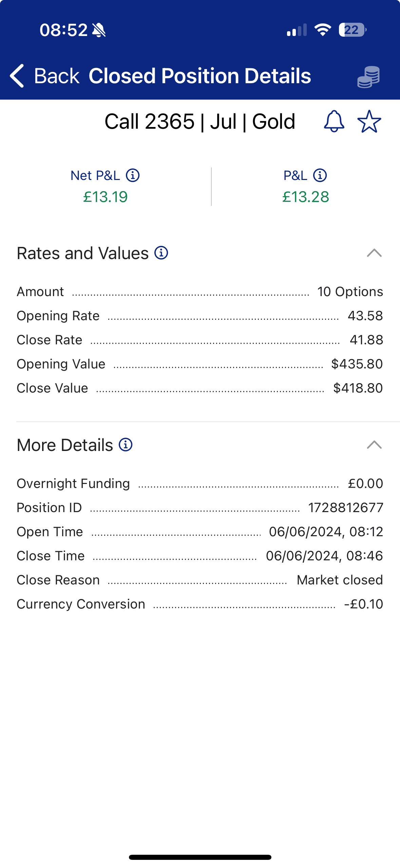Tap the Net P&L value £13.19
Image resolution: width=400 pixels, height=868 pixels.
[106, 197]
